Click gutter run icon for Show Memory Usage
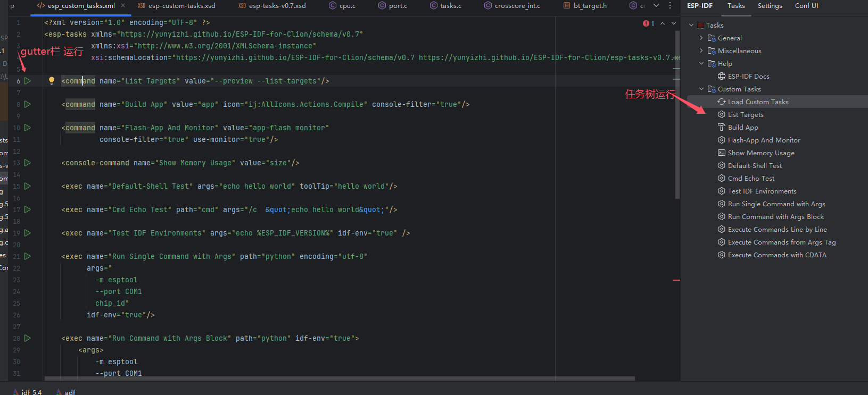Screen dimensions: 868x395 point(28,163)
